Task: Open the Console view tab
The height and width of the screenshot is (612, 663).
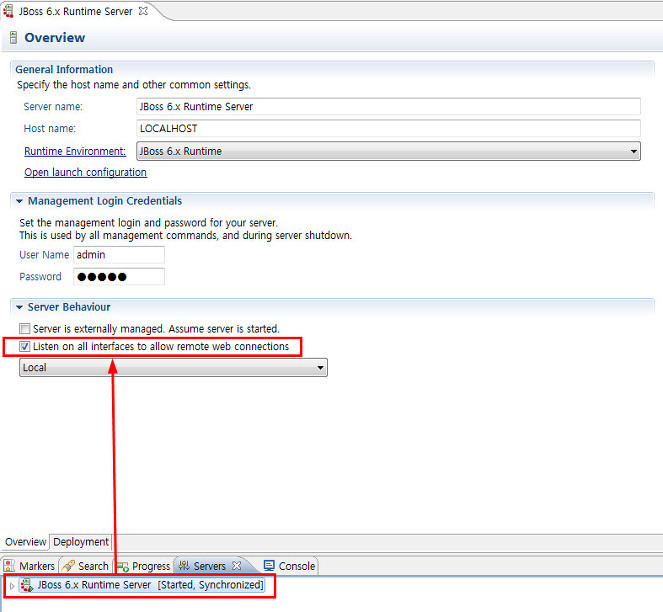Action: [290, 566]
